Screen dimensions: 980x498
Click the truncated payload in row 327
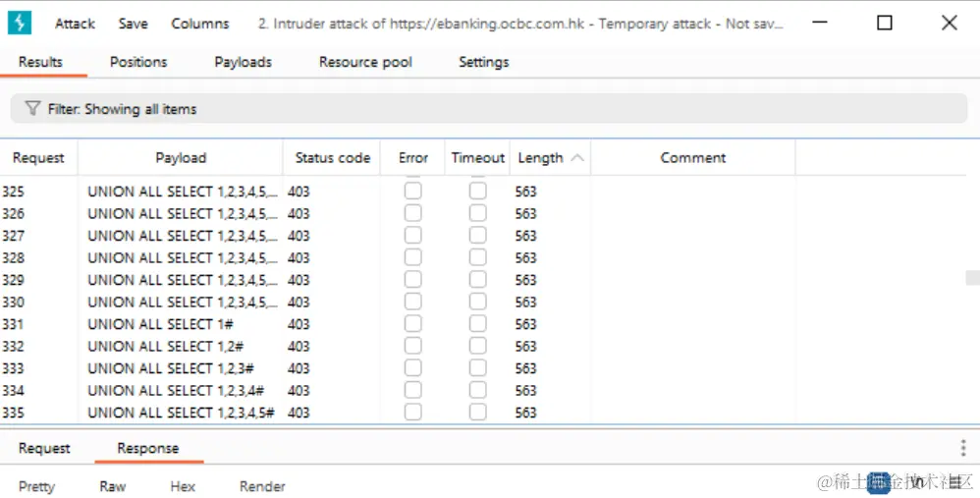pyautogui.click(x=183, y=236)
